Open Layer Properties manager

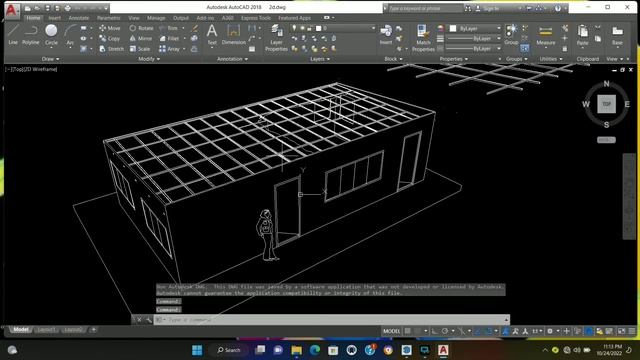click(276, 38)
